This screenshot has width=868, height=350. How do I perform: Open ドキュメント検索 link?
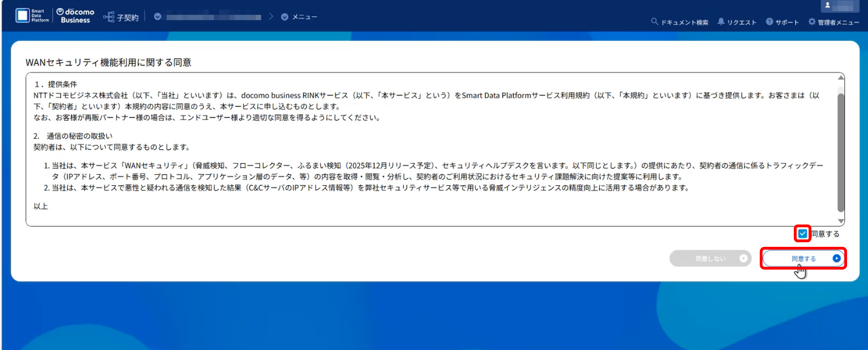pyautogui.click(x=684, y=22)
